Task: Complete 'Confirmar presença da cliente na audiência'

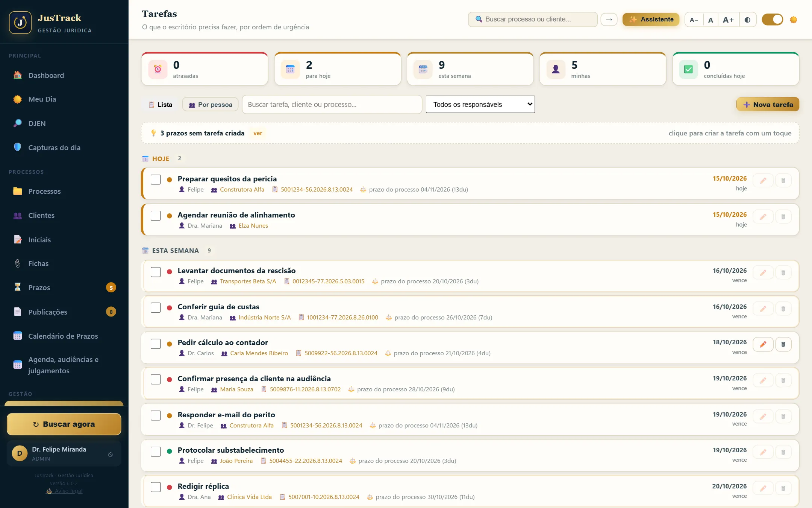Action: tap(156, 379)
